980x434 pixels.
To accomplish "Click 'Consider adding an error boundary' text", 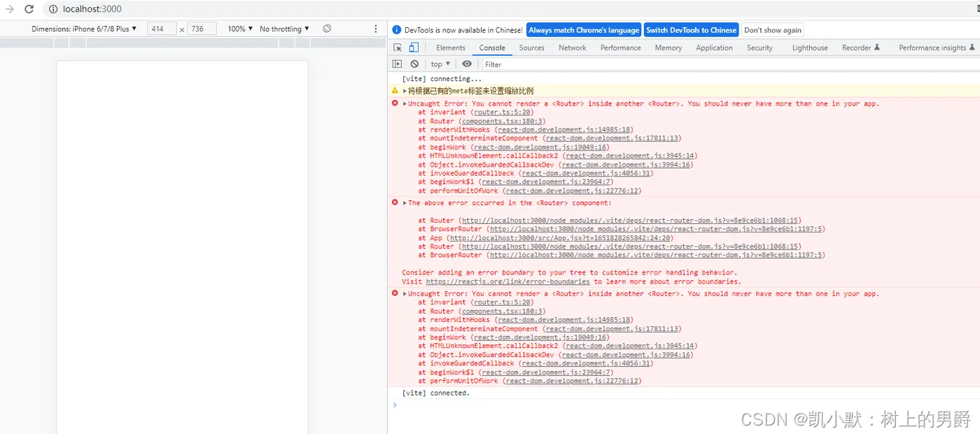I will pos(569,272).
